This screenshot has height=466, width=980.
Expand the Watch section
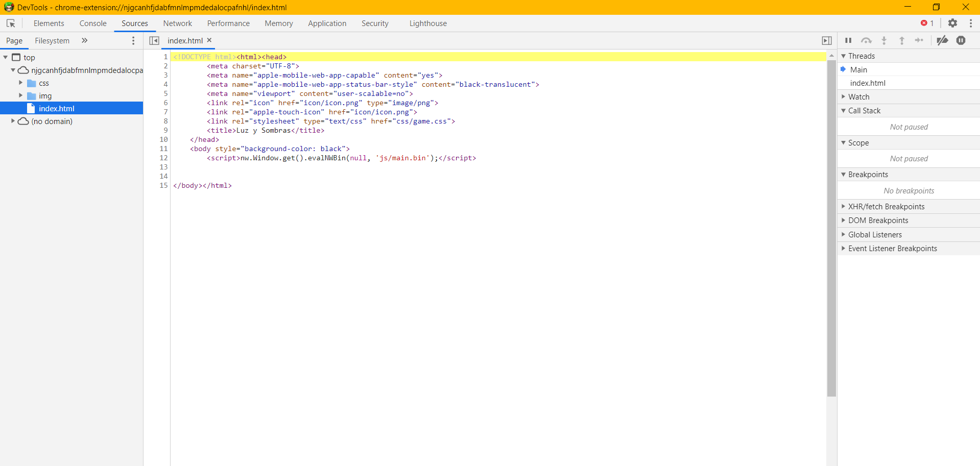click(x=843, y=96)
